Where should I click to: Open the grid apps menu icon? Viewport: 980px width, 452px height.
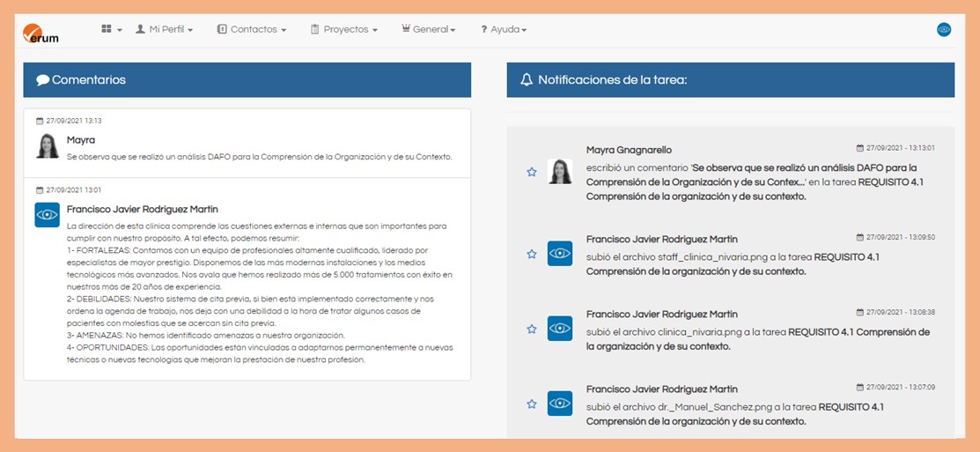click(110, 29)
